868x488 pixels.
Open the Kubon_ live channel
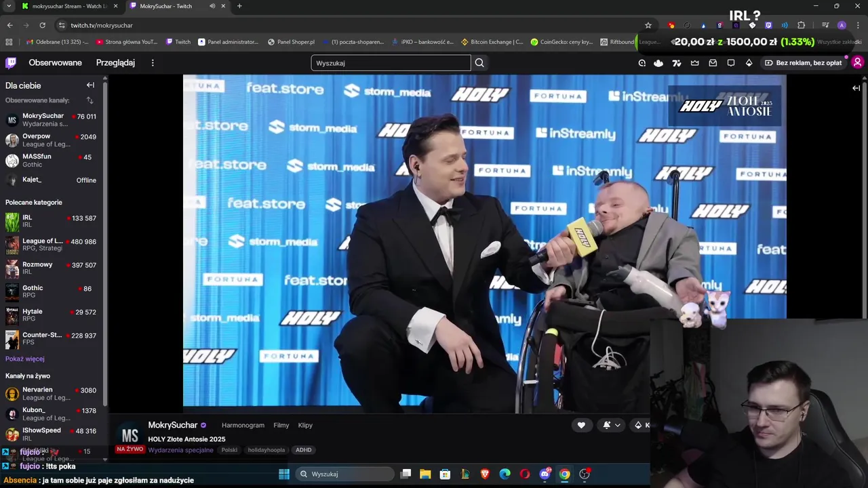coord(51,414)
